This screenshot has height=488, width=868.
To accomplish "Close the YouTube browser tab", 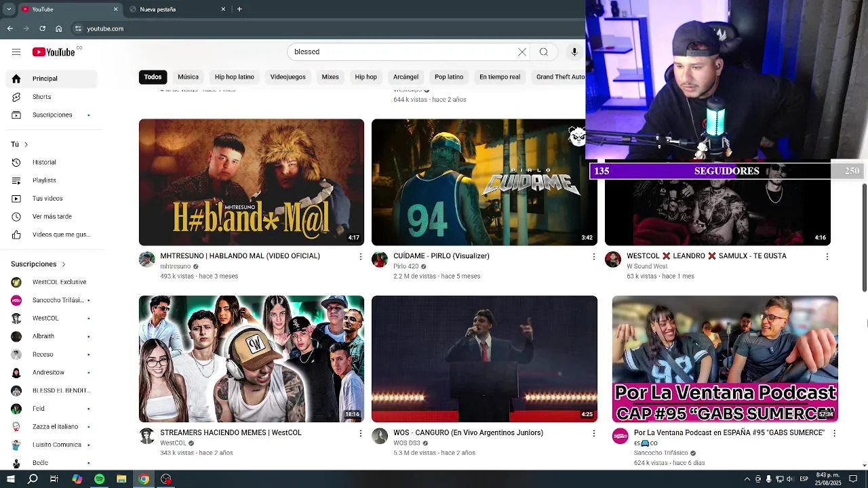I will pos(115,9).
